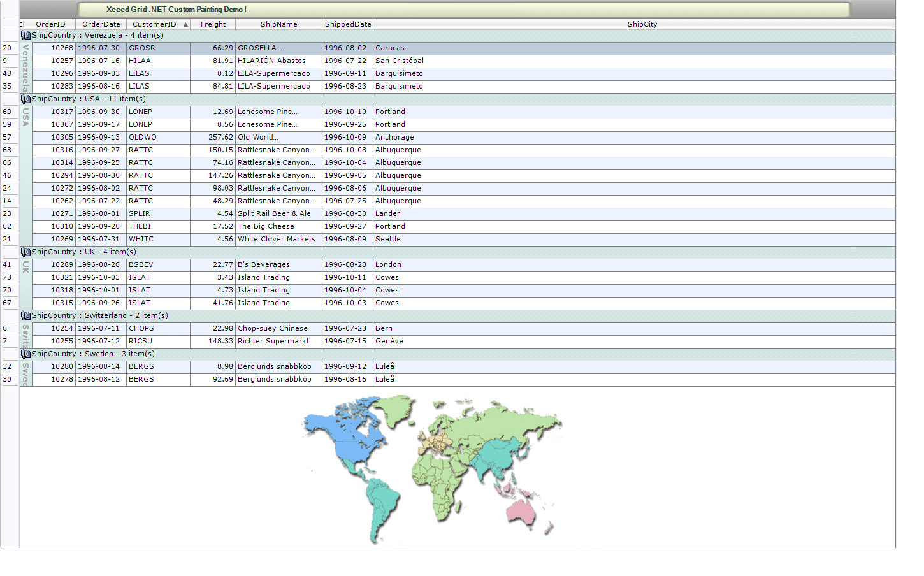Screen dimensions: 924x576
Task: Select customer cell THEBI
Action: point(158,227)
